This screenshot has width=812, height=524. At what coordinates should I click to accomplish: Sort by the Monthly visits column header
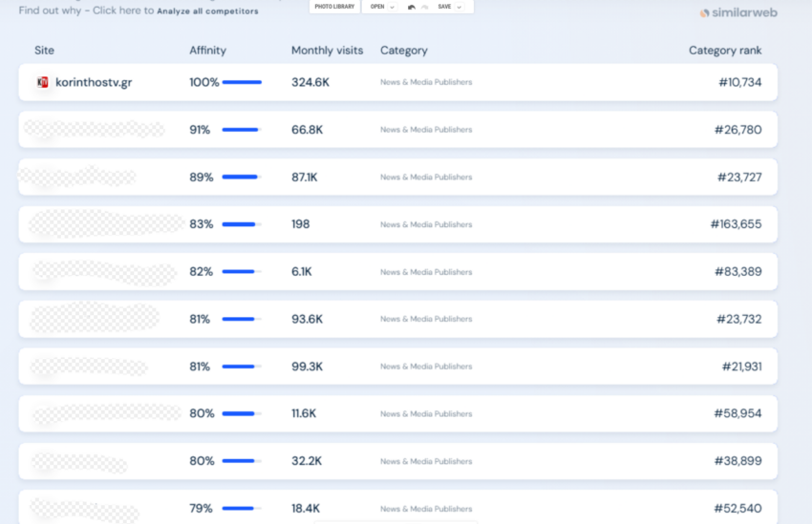click(x=328, y=51)
